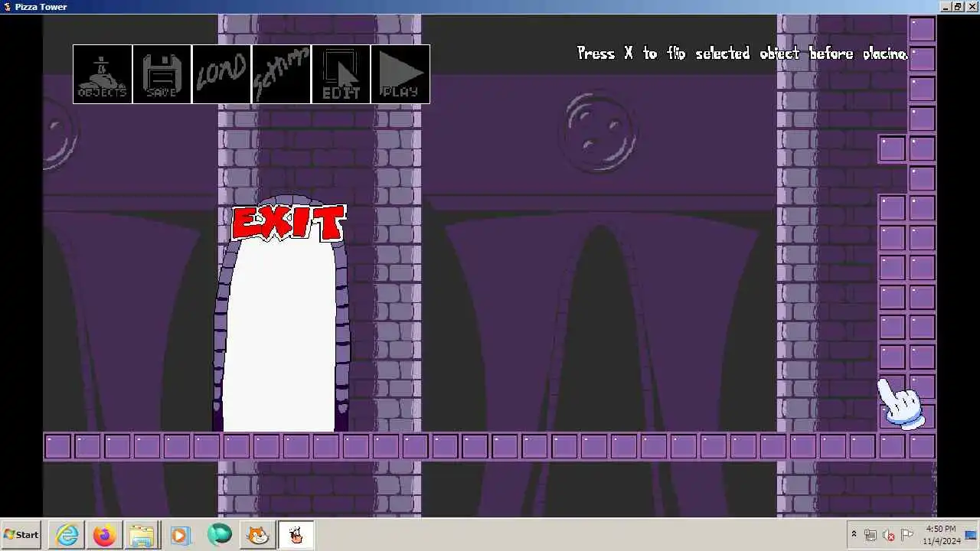This screenshot has width=980, height=551.
Task: Click the Load level button
Action: click(x=221, y=74)
